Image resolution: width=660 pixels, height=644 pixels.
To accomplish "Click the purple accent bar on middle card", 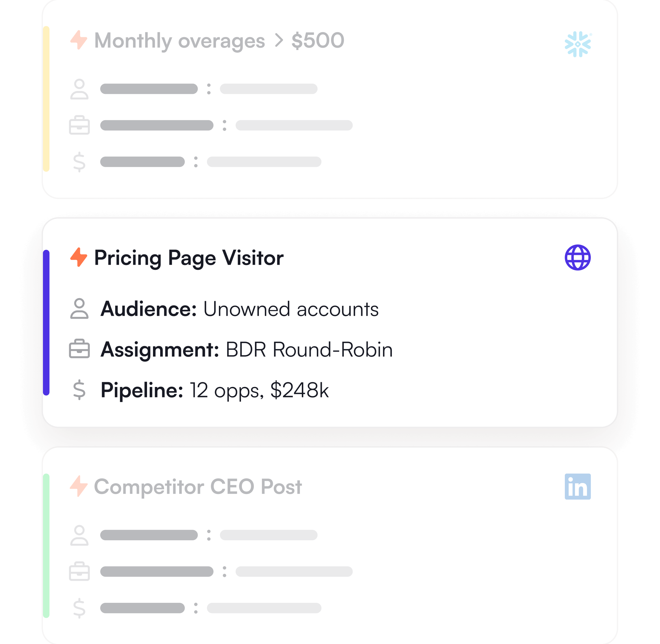I will 46,322.
